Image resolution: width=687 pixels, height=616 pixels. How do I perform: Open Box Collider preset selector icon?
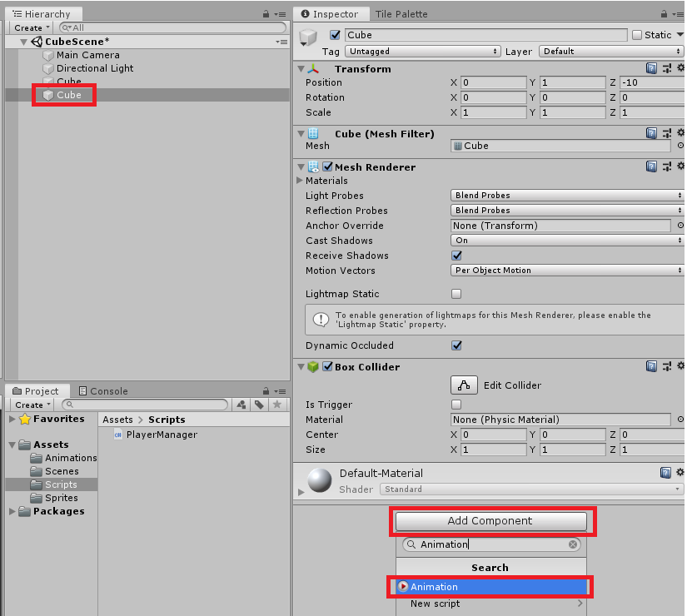point(666,366)
